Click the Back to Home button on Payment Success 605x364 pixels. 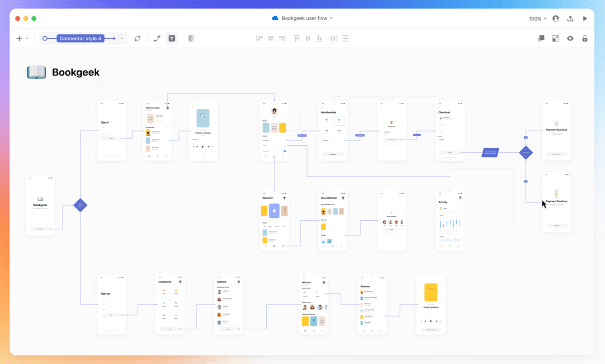pyautogui.click(x=557, y=154)
